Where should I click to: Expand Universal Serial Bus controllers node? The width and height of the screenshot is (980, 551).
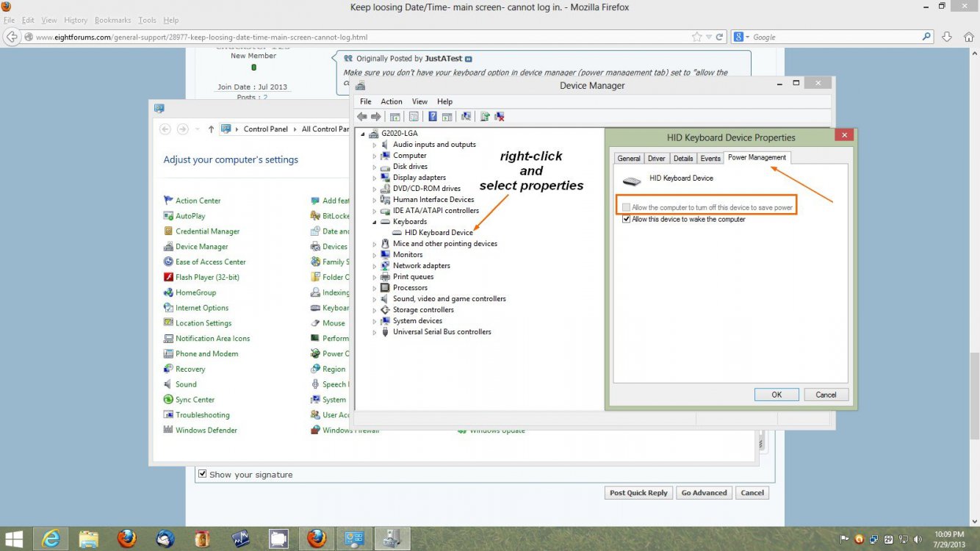point(375,332)
